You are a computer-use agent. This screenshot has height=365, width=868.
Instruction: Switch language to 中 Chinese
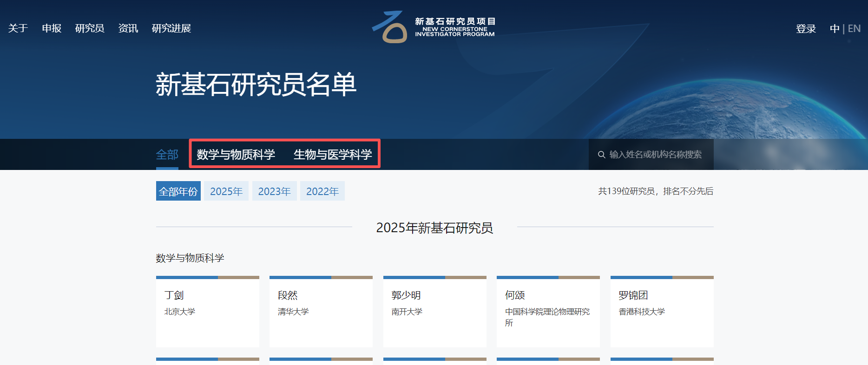click(835, 29)
